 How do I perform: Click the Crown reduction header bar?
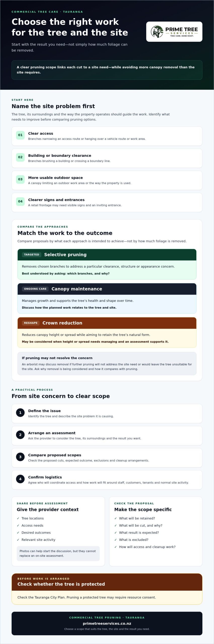107,323
